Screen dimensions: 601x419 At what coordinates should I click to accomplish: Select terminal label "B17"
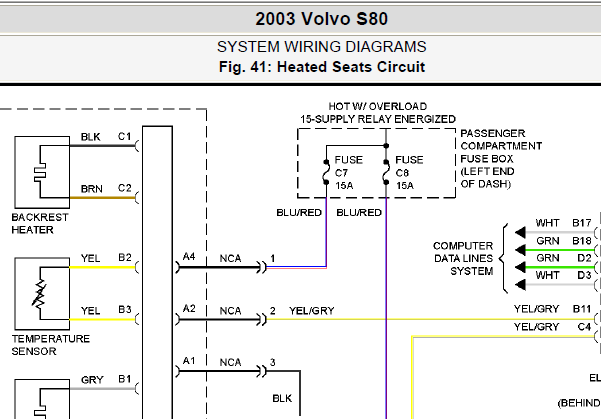click(x=582, y=223)
